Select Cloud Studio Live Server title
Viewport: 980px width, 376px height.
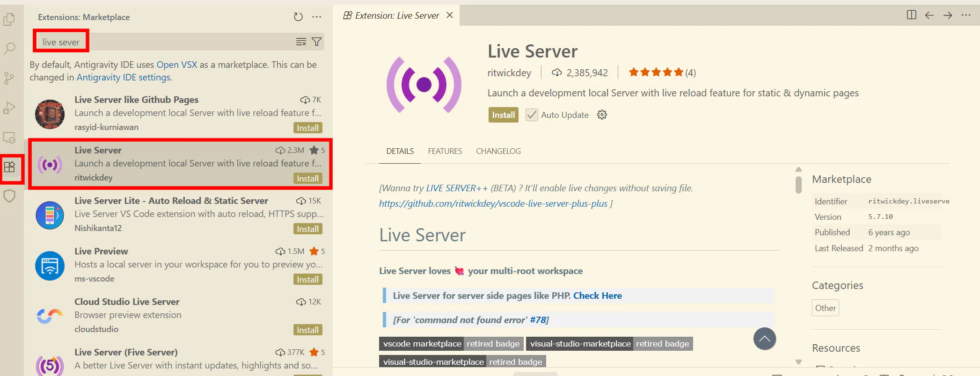click(127, 302)
